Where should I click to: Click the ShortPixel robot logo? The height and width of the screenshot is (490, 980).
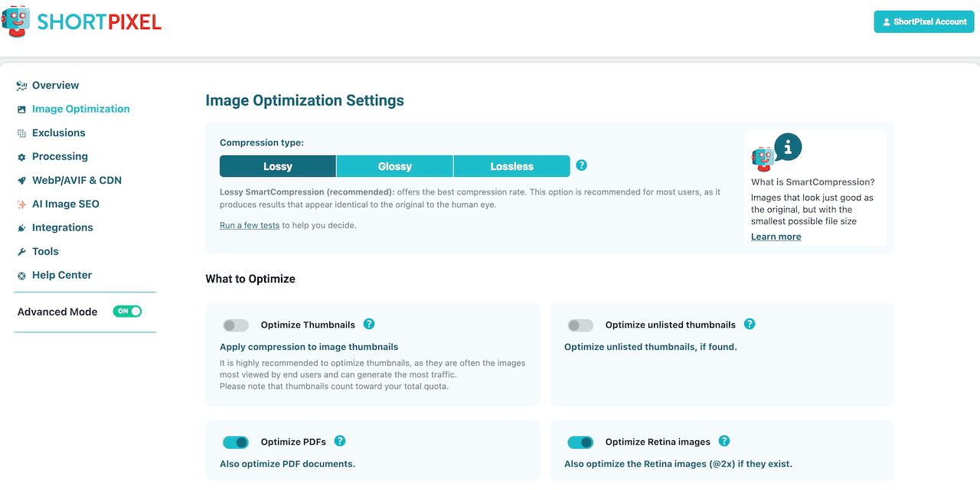(17, 23)
